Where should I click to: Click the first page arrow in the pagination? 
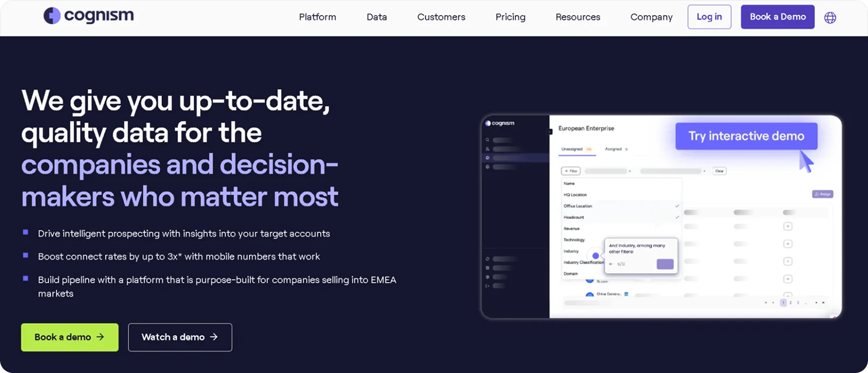pos(766,303)
